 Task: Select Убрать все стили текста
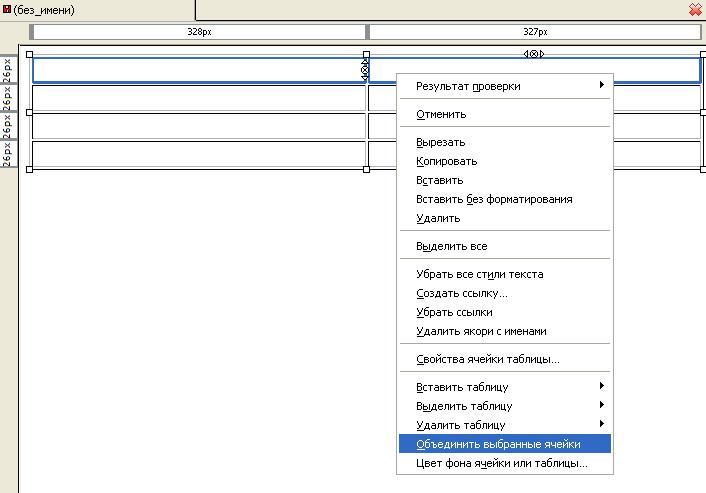click(x=505, y=274)
